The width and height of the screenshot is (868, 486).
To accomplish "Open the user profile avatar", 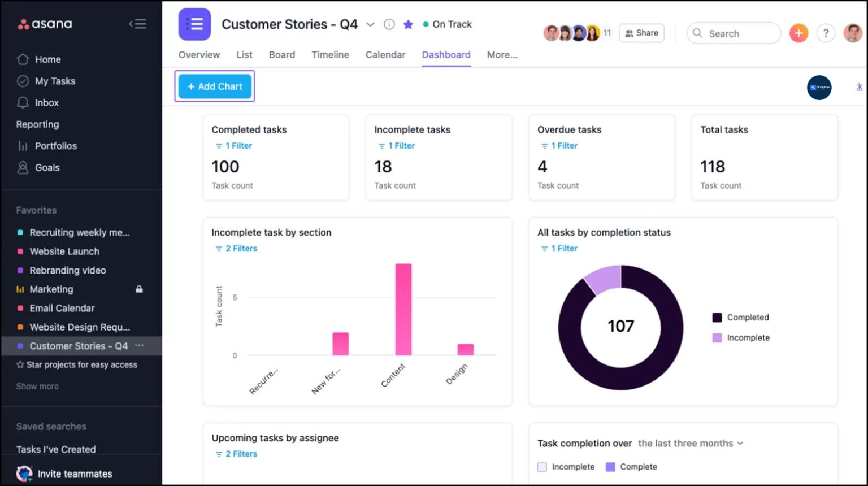I will click(853, 33).
